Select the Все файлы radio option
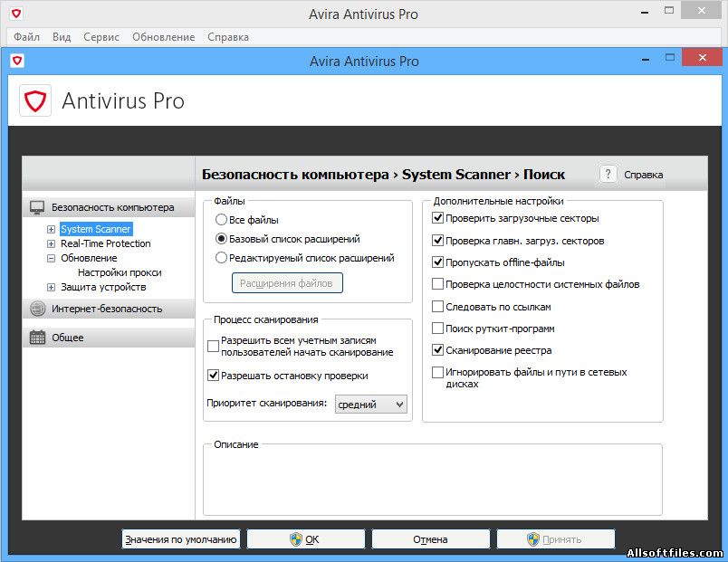Viewport: 728px width, 562px height. point(221,220)
